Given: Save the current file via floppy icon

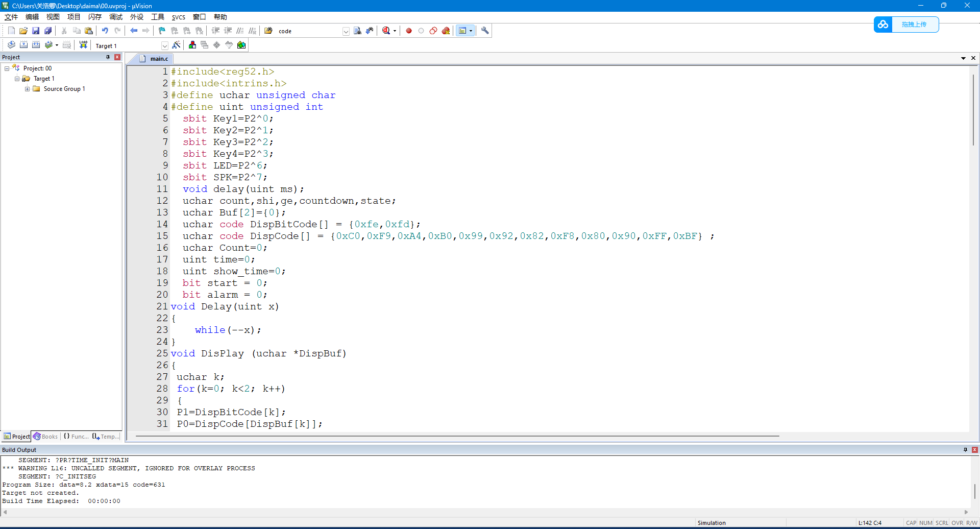Looking at the screenshot, I should point(36,31).
